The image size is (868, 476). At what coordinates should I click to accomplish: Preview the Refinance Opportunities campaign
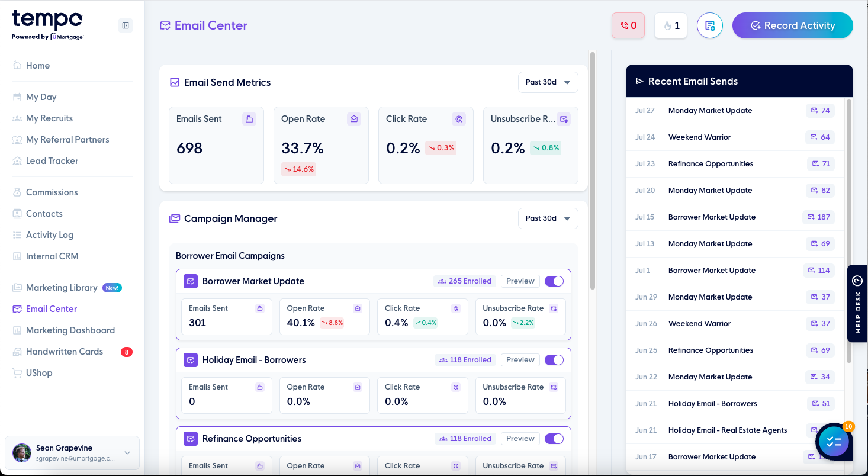click(520, 439)
